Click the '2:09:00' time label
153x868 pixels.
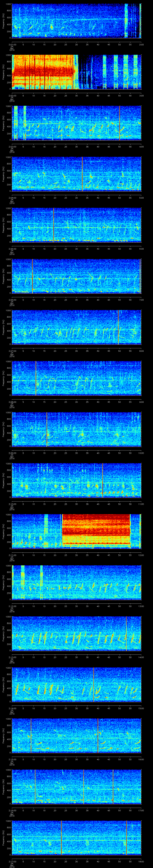click(x=12, y=453)
